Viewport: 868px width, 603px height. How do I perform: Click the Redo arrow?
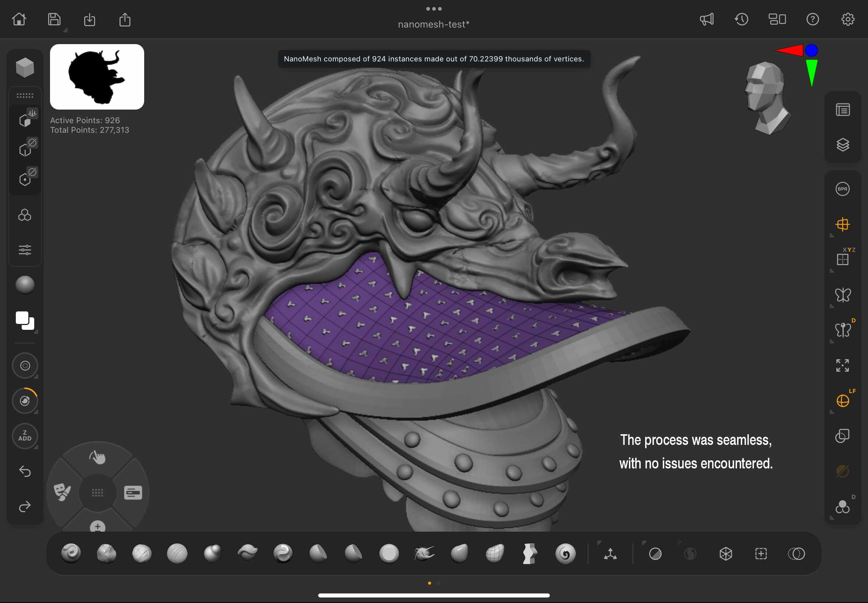pyautogui.click(x=25, y=506)
